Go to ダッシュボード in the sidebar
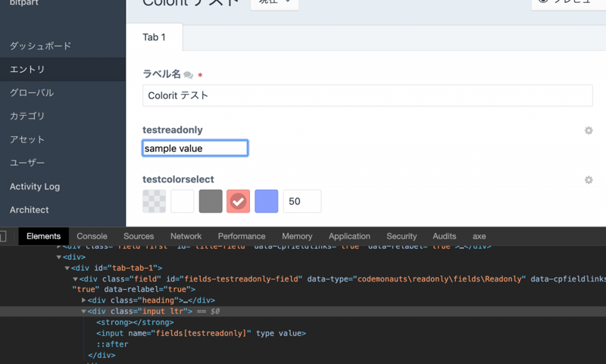Screen dimensions: 606x364 [x=40, y=46]
